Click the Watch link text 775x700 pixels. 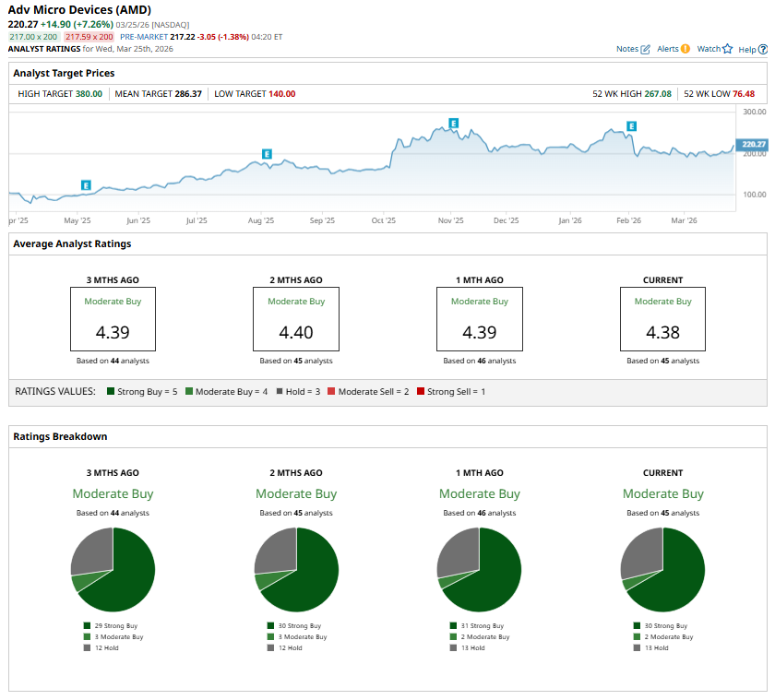point(709,49)
